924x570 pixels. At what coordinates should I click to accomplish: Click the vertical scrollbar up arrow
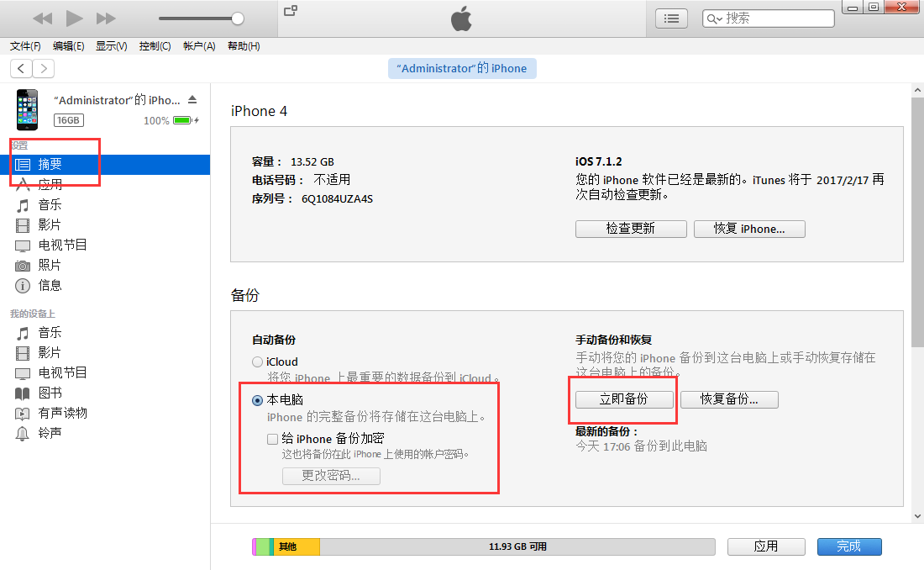click(917, 91)
